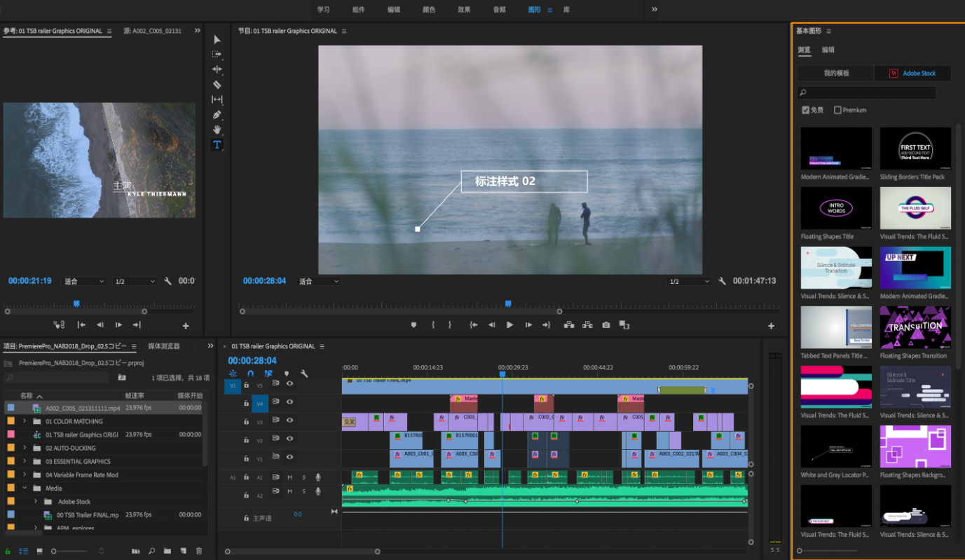Toggle Snap magnet in the timeline
The image size is (965, 560).
coord(250,374)
